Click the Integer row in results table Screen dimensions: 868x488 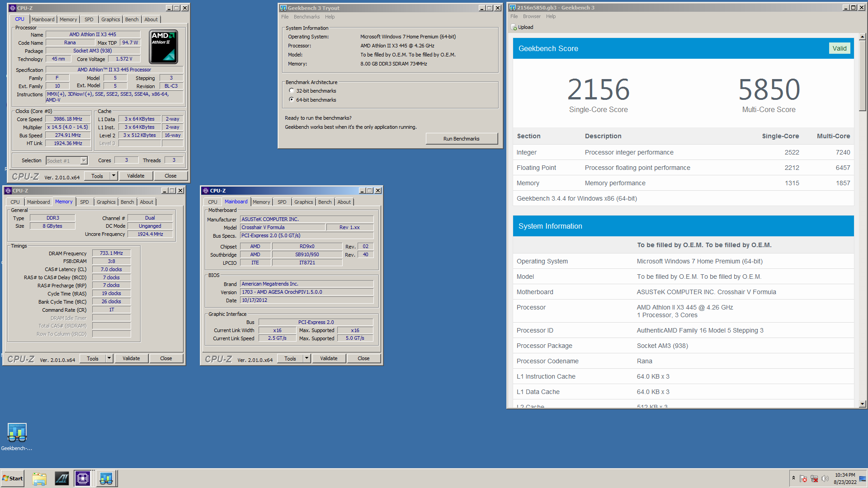pos(683,152)
